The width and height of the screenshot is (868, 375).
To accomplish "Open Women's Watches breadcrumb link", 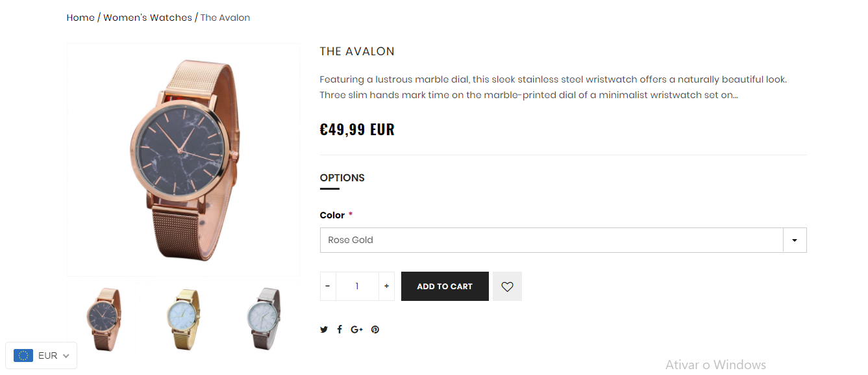I will point(147,18).
